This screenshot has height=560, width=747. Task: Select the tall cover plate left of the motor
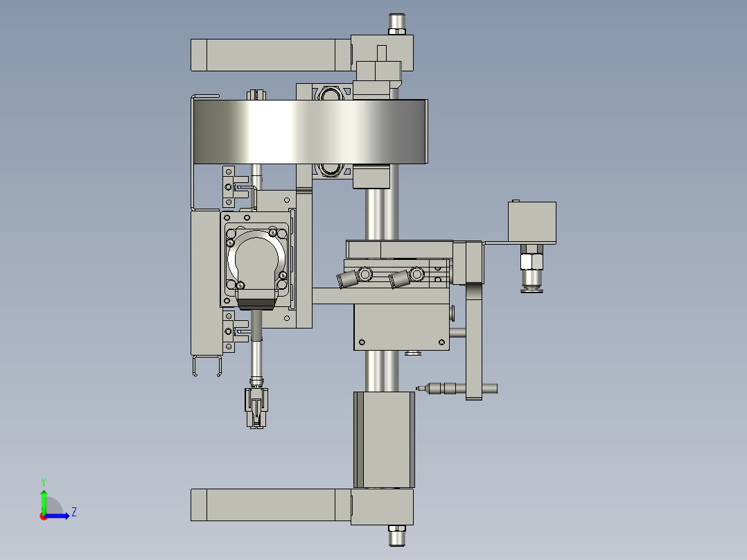pos(206,282)
